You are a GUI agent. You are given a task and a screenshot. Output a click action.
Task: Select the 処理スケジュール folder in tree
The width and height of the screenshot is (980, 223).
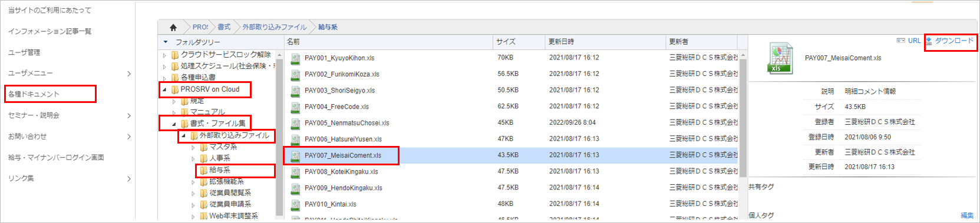[x=228, y=66]
